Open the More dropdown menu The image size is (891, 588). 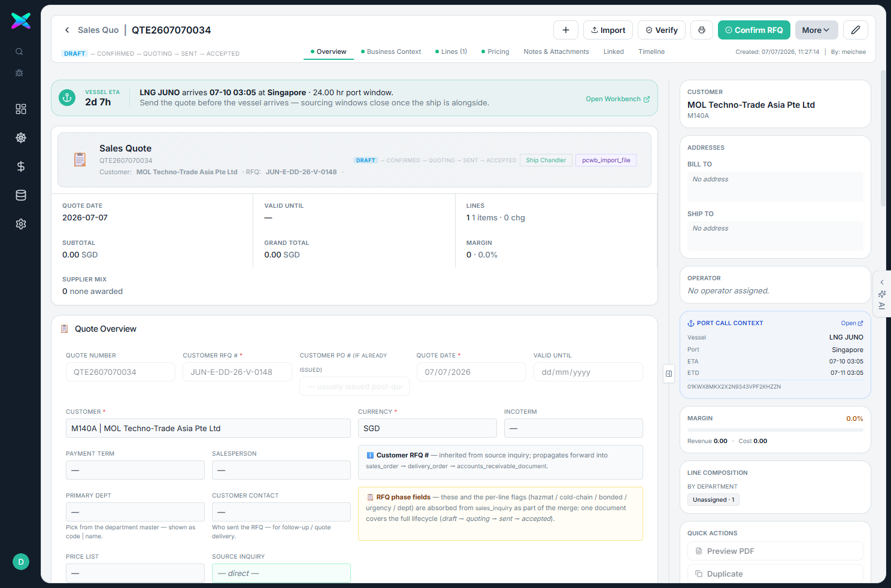point(816,30)
